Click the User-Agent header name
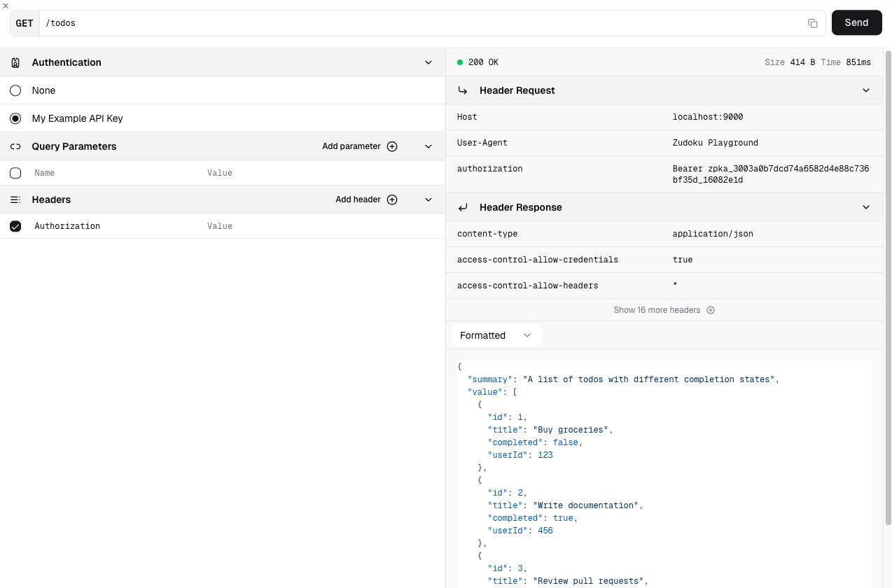This screenshot has width=892, height=588. 482,143
